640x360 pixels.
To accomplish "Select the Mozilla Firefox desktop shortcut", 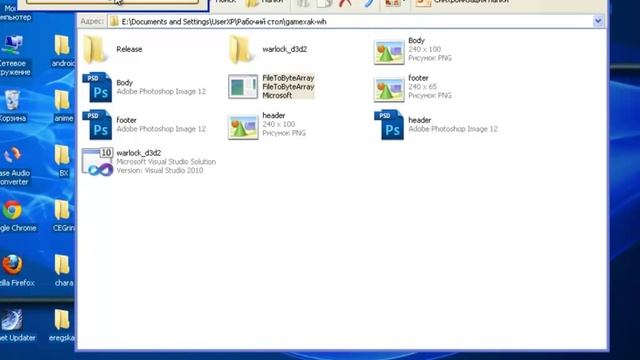I will click(17, 270).
